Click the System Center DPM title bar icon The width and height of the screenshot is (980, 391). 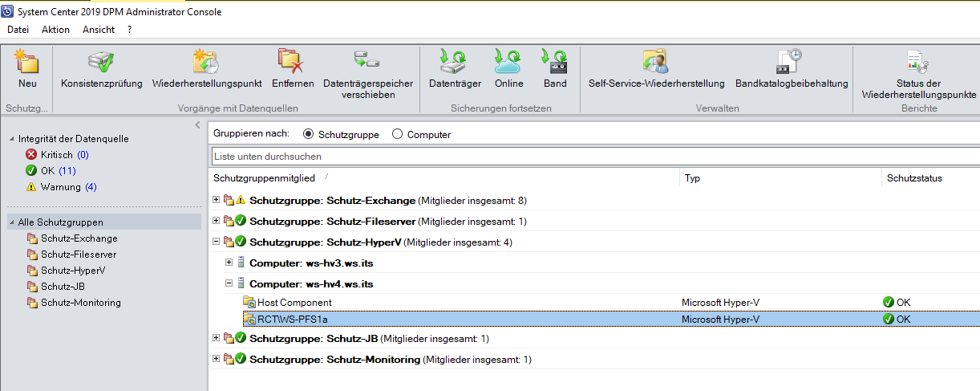[x=9, y=12]
